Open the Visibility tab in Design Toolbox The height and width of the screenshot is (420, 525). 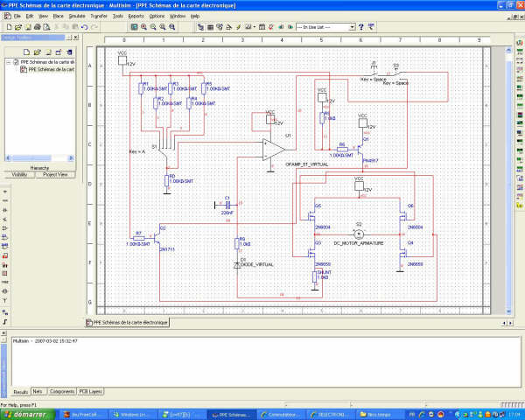[19, 174]
